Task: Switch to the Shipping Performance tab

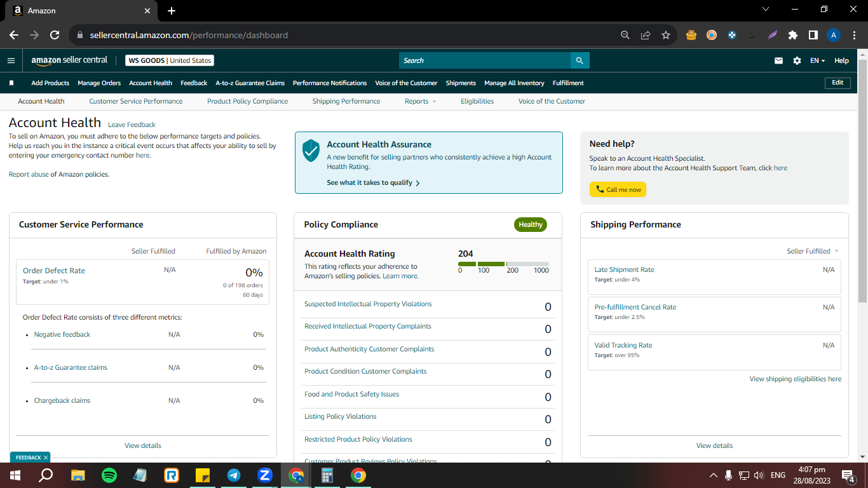Action: 346,101
